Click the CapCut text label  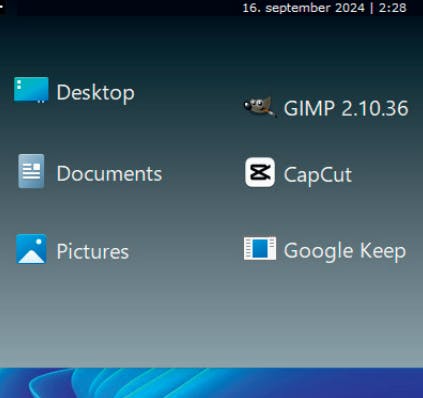point(318,175)
